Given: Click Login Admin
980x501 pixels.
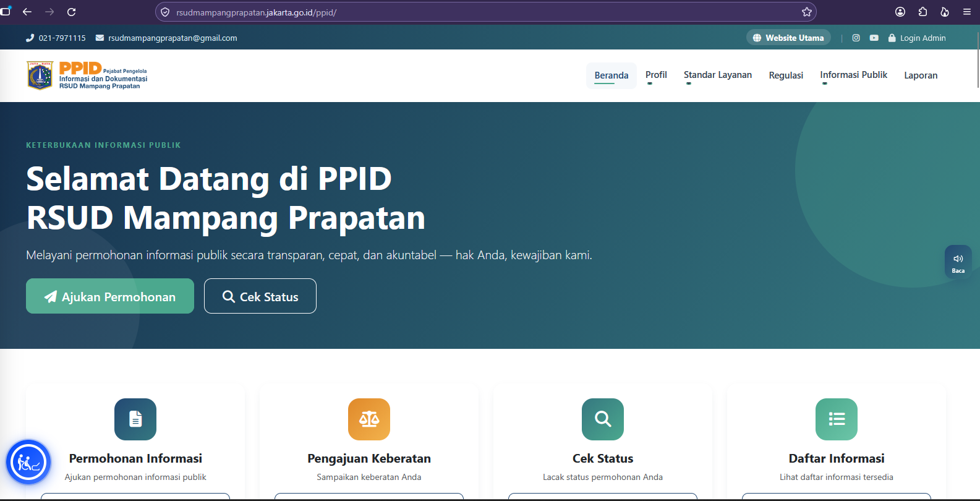Looking at the screenshot, I should click(x=917, y=38).
